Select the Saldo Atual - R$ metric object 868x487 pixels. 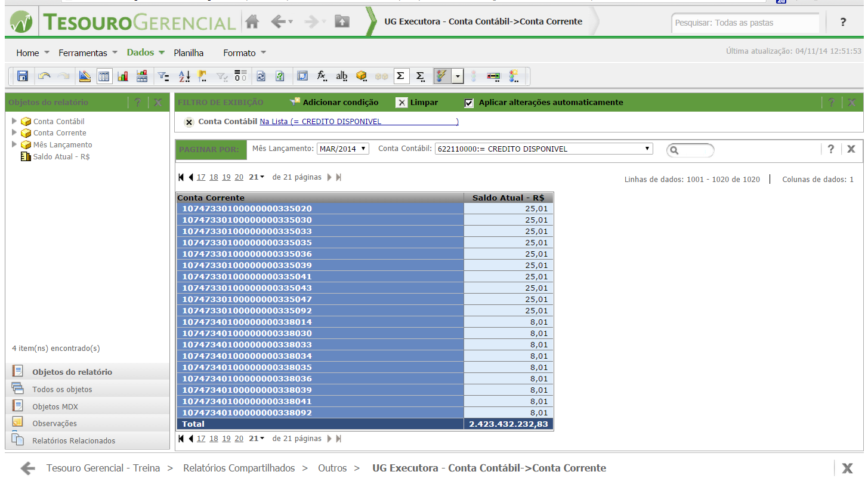click(61, 156)
